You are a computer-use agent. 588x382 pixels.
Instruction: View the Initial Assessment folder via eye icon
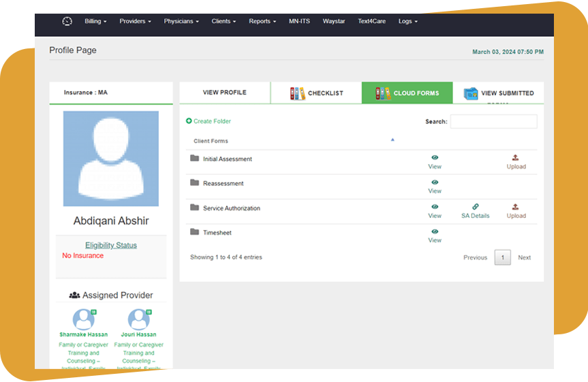[x=435, y=158]
